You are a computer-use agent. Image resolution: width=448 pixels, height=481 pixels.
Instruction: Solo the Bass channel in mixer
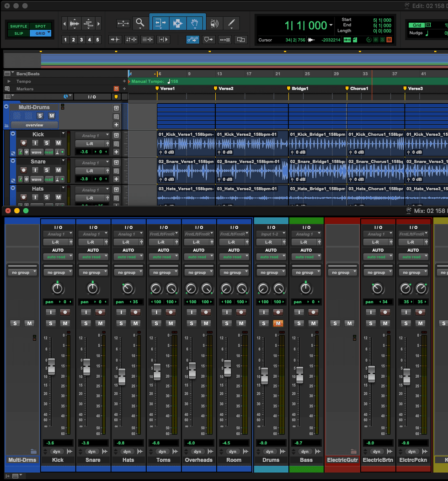click(299, 323)
